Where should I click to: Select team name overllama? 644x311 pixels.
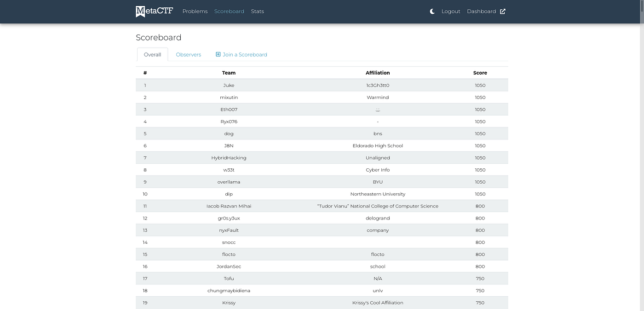click(229, 182)
